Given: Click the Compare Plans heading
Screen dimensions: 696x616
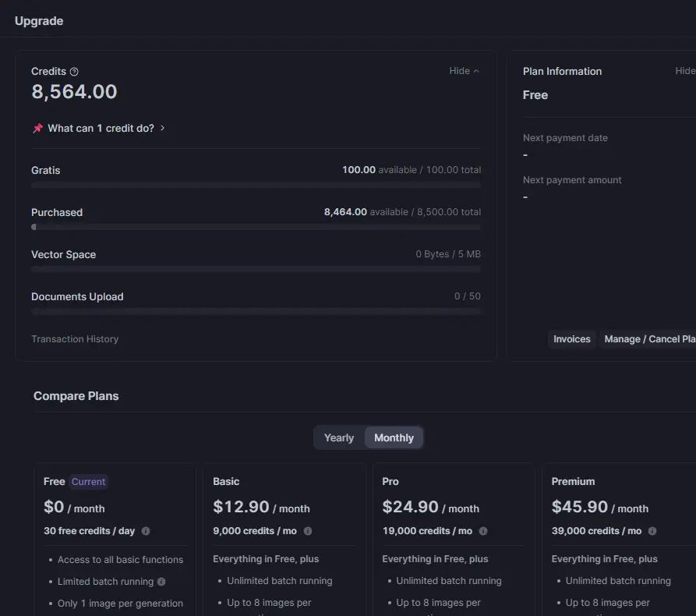Looking at the screenshot, I should (x=76, y=396).
